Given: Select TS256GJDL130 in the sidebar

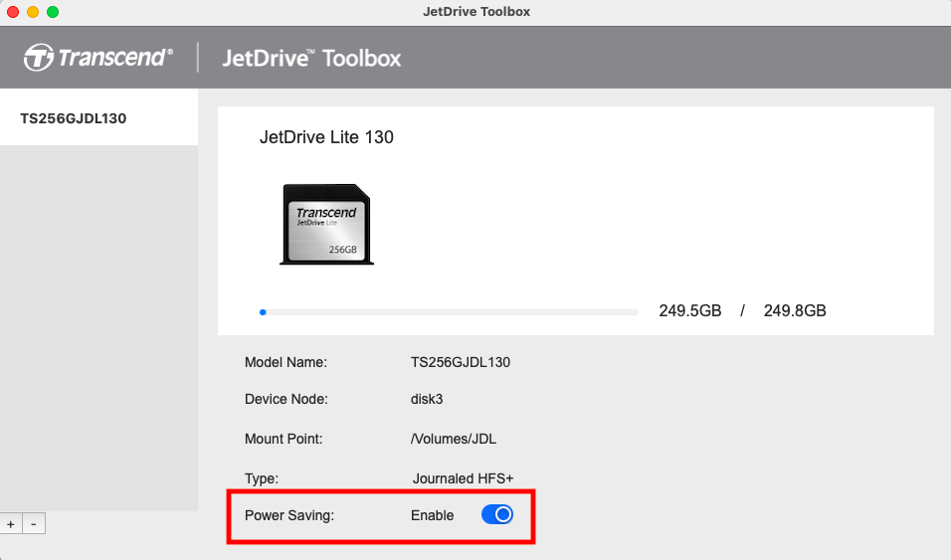Looking at the screenshot, I should pos(98,117).
